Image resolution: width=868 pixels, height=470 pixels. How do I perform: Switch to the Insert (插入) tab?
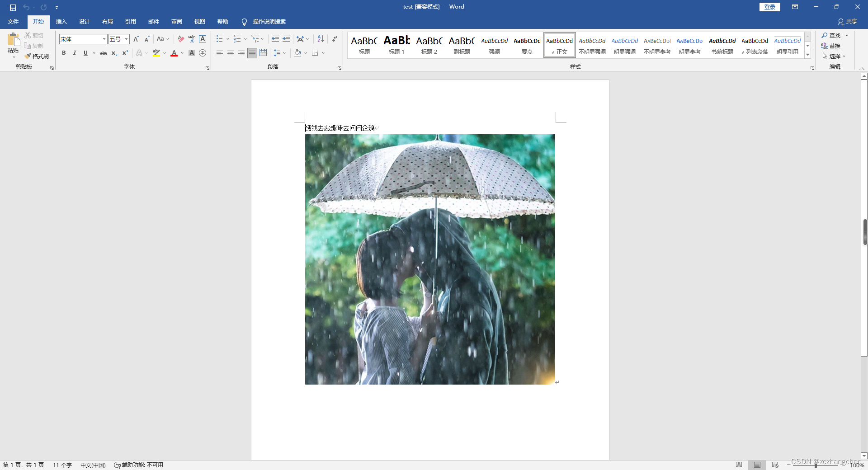pyautogui.click(x=61, y=22)
